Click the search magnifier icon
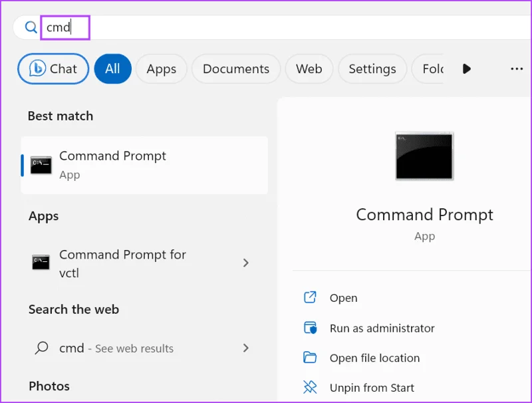 pos(31,27)
